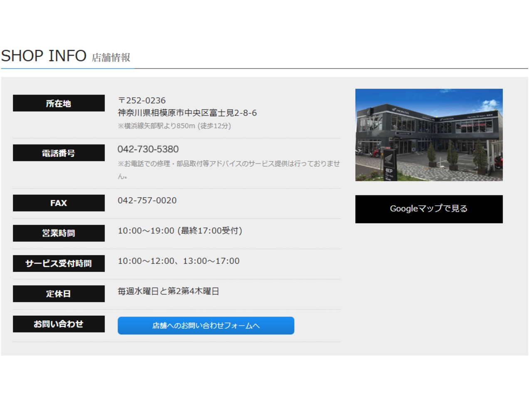Click the 所在地 label
The width and height of the screenshot is (532, 399).
(x=59, y=103)
